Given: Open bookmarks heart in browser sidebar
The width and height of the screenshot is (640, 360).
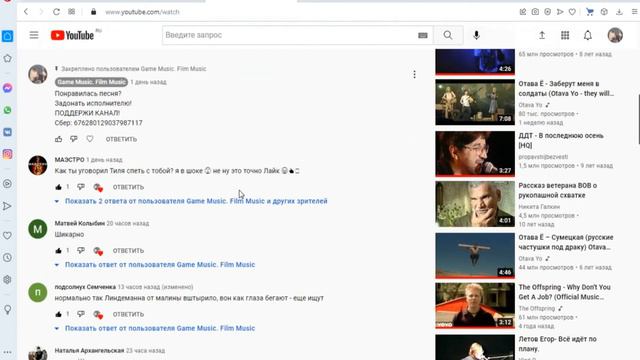Looking at the screenshot, I should [x=7, y=236].
